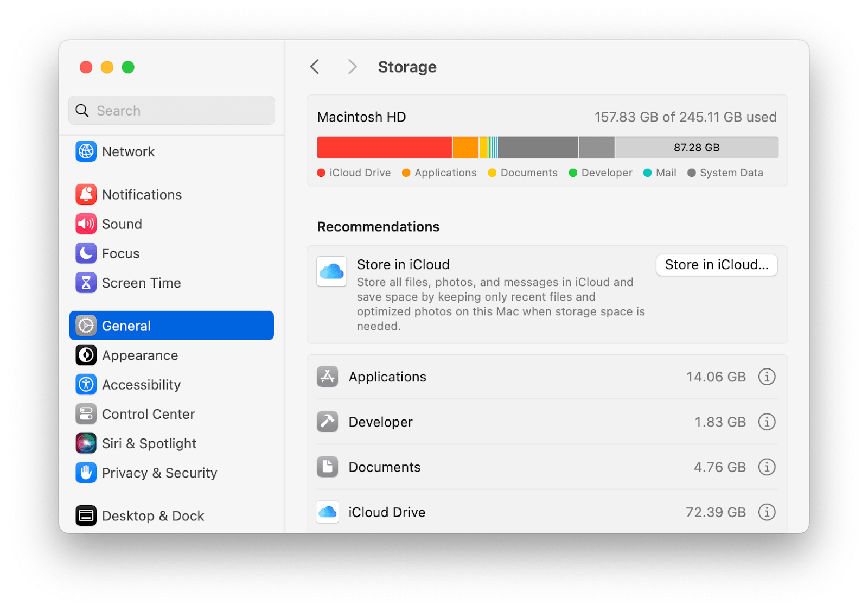The height and width of the screenshot is (611, 868).
Task: Open the iCloud Drive cloud icon in Recommendations
Action: [331, 271]
